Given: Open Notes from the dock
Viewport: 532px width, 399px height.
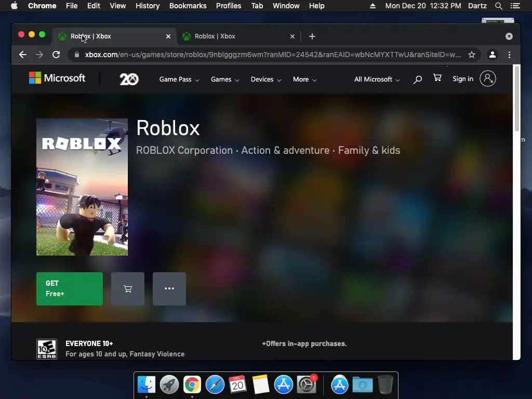Looking at the screenshot, I should pyautogui.click(x=261, y=385).
